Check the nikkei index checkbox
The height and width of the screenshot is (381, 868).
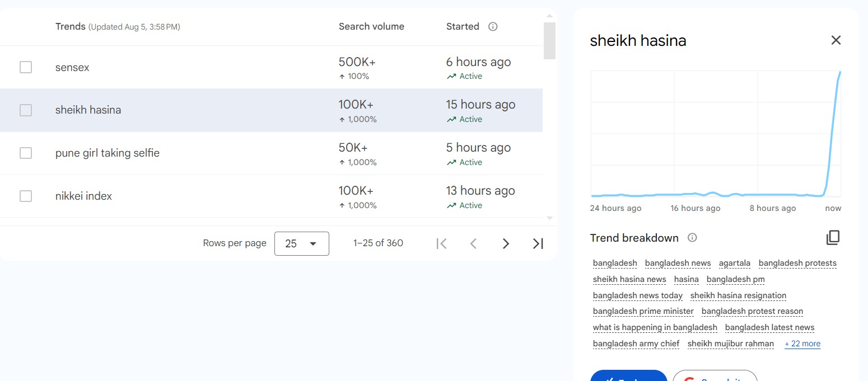[x=26, y=196]
